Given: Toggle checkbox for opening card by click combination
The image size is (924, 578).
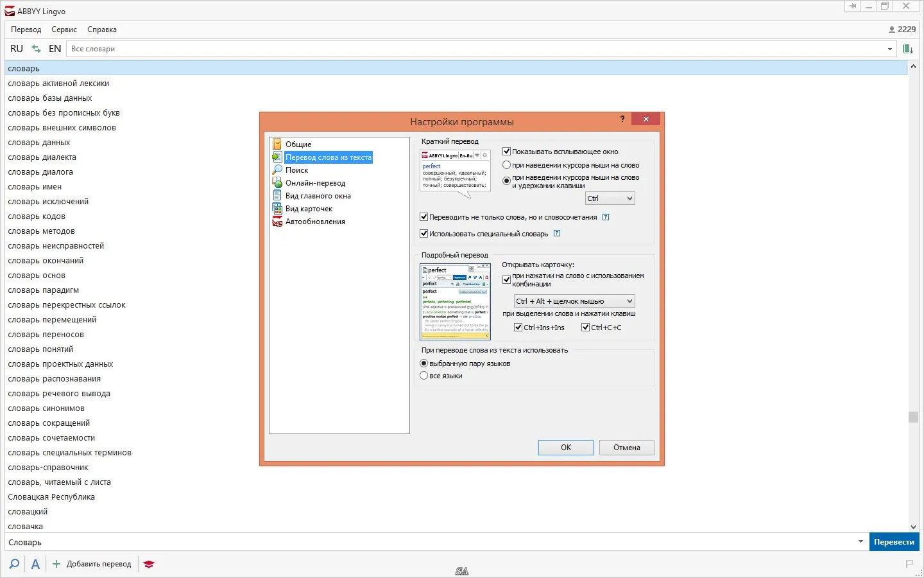Looking at the screenshot, I should click(506, 279).
